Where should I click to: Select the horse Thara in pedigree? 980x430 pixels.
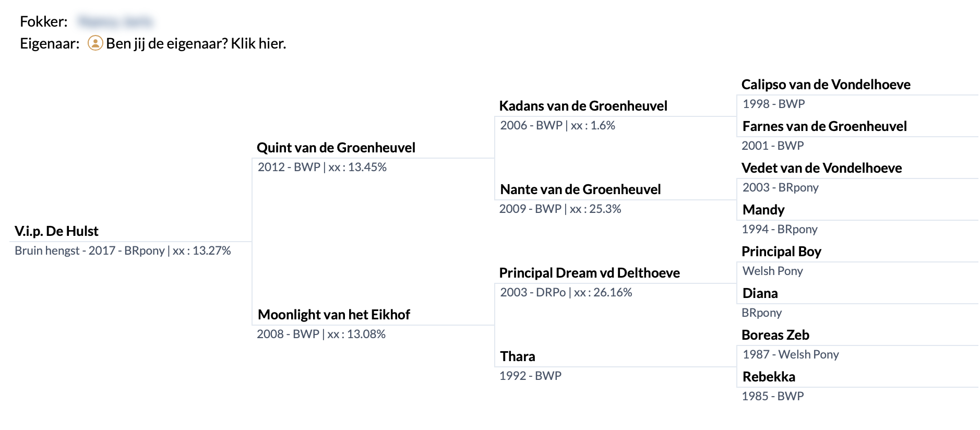tap(517, 356)
